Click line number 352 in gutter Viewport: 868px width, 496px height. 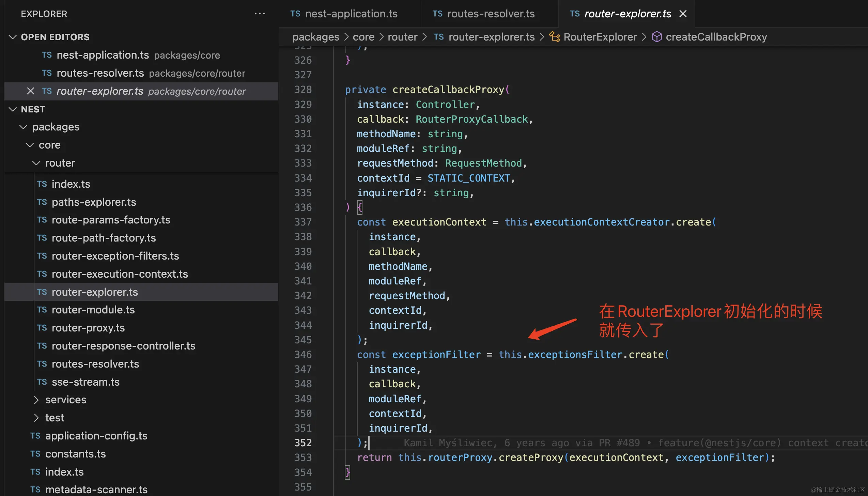[303, 443]
